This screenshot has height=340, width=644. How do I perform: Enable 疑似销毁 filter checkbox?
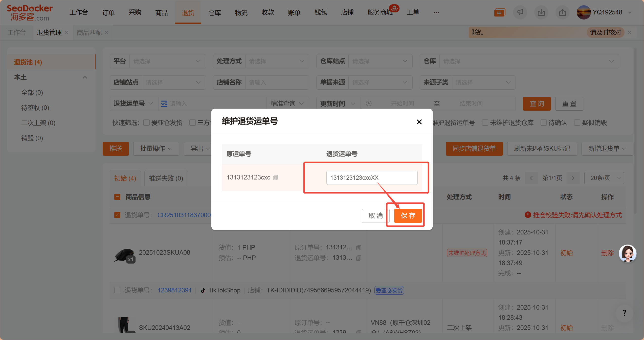point(577,123)
